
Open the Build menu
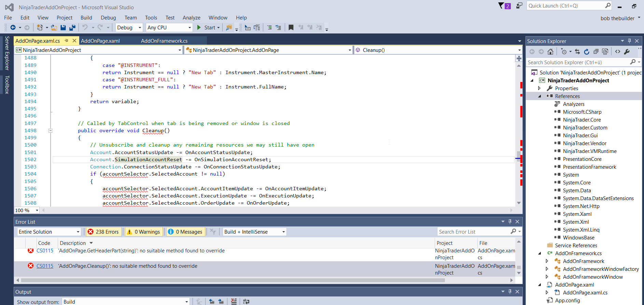pyautogui.click(x=86, y=18)
